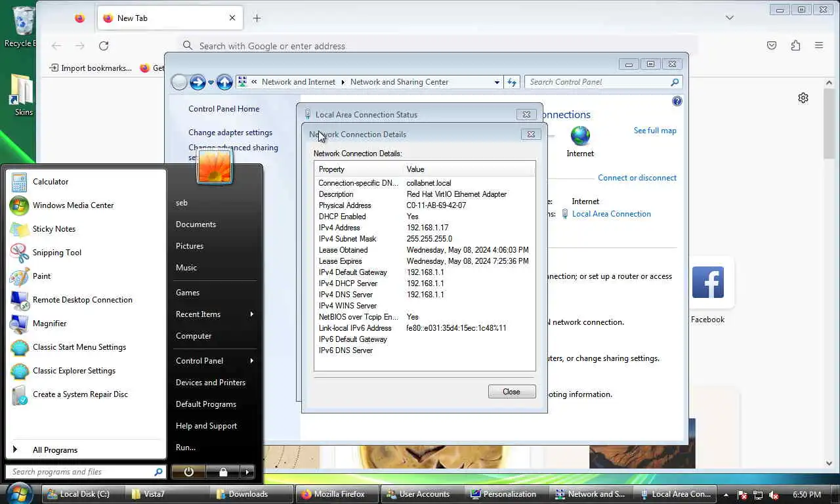Viewport: 840px width, 504px height.
Task: Click See full map link
Action: pyautogui.click(x=655, y=131)
